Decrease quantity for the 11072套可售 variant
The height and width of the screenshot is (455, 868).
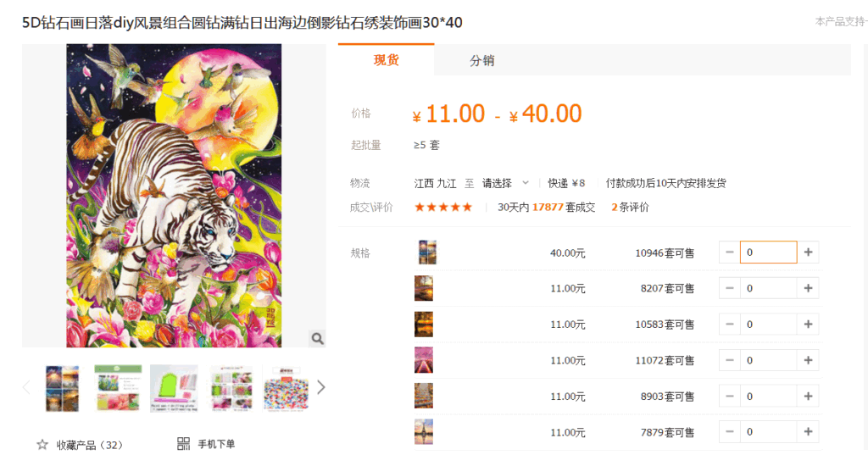click(730, 360)
